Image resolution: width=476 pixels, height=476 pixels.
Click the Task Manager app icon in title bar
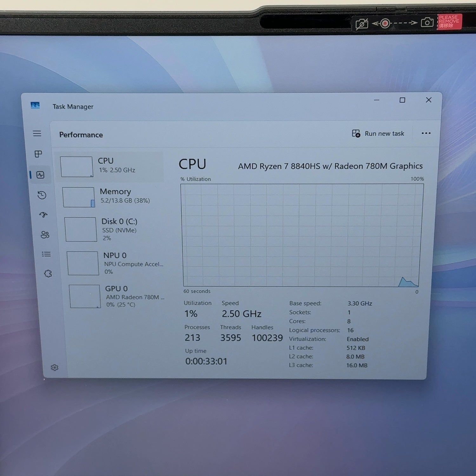pyautogui.click(x=35, y=105)
